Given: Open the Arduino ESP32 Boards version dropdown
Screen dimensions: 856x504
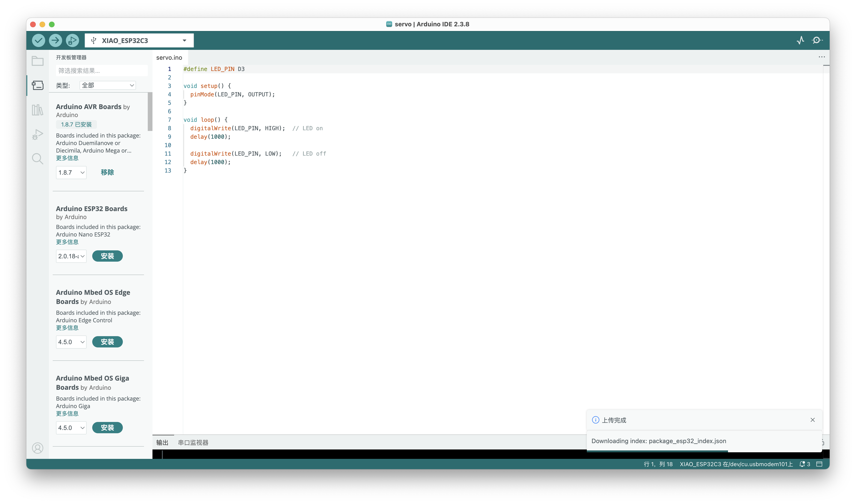Looking at the screenshot, I should tap(71, 256).
